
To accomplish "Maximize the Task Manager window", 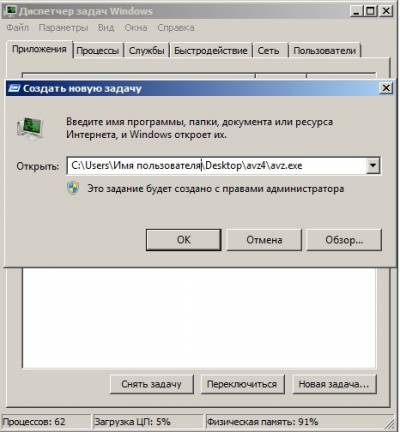I will coord(371,11).
